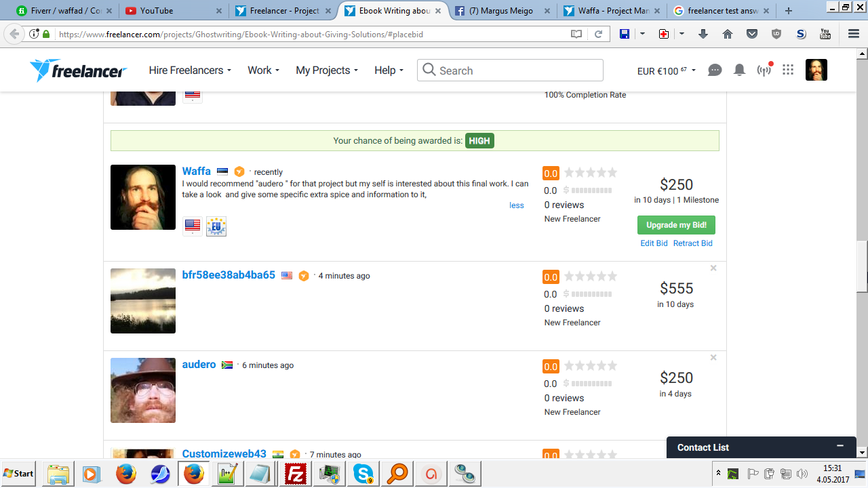Screen dimensions: 868x488
Task: Open bfr58ee38ab4ba65 profile link
Action: (229, 274)
